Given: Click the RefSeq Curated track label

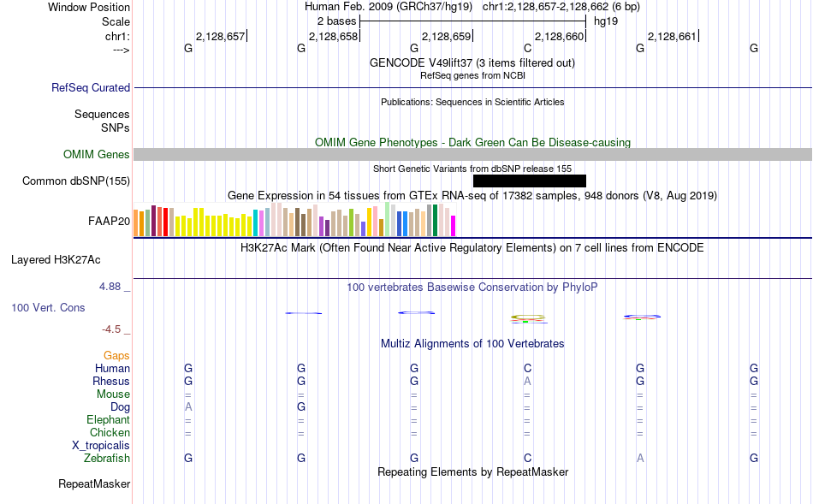Looking at the screenshot, I should coord(90,87).
